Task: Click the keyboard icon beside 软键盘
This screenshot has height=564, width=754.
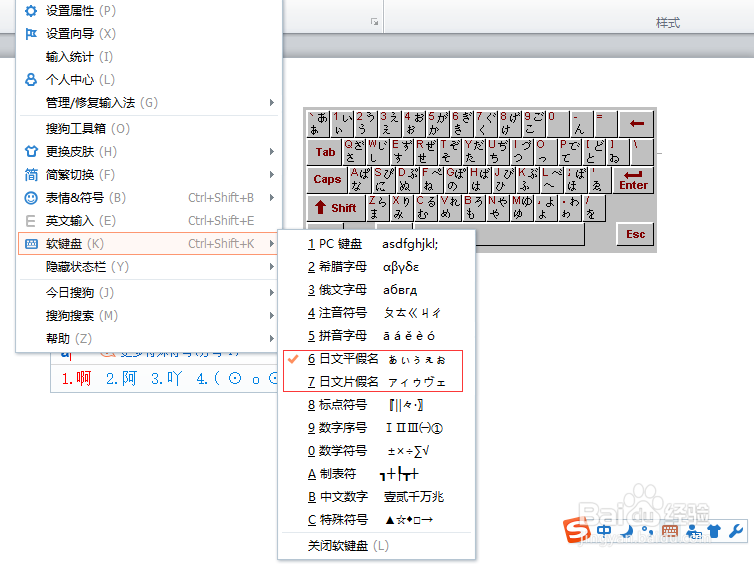Action: 31,244
